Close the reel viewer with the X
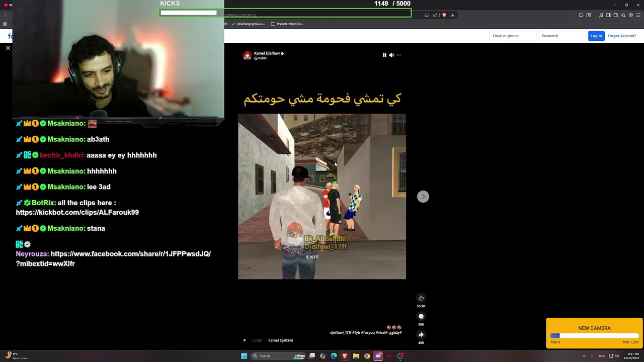Viewport: 644px width, 362px height. [x=8, y=48]
